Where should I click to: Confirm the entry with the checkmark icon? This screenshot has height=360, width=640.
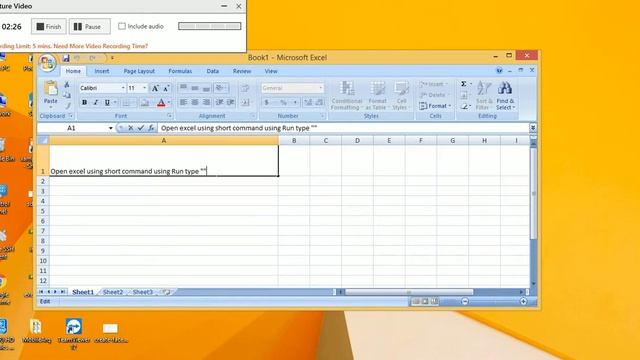tap(141, 128)
